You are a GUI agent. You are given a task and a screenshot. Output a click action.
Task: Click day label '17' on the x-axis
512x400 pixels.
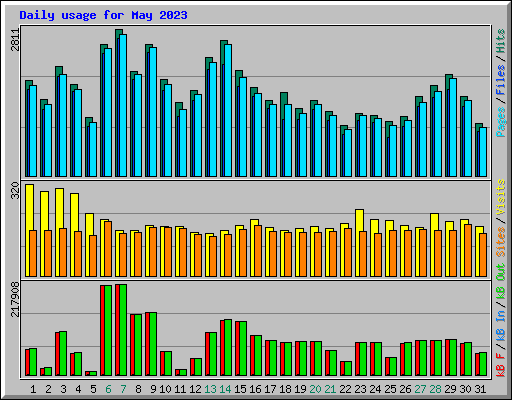(270, 389)
